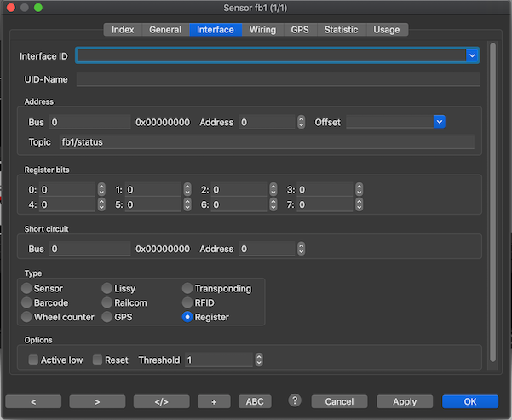Open the Interface ID dropdown
The image size is (512, 420).
(x=472, y=55)
